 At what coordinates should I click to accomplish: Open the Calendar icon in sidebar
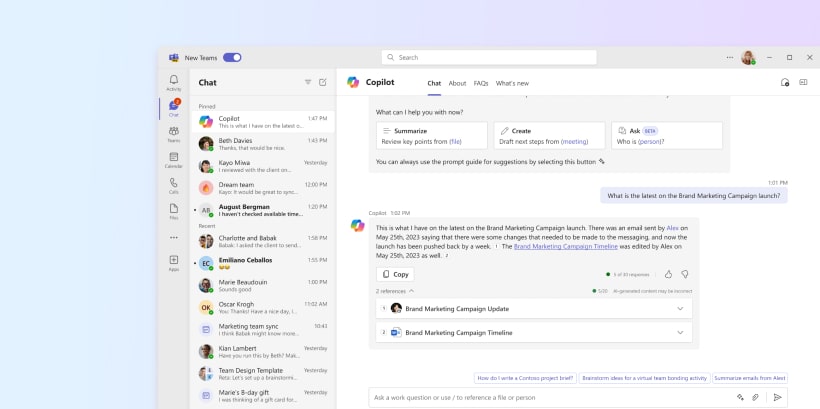coord(174,157)
